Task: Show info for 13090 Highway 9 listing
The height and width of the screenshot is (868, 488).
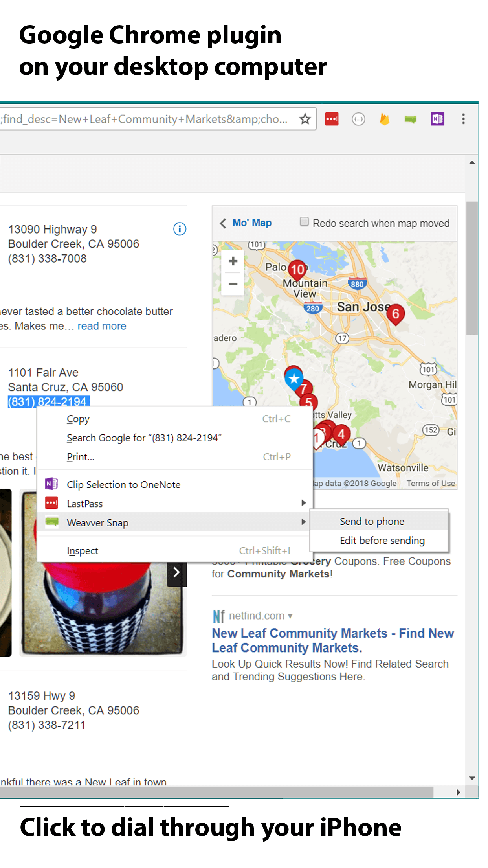Action: coord(180,229)
